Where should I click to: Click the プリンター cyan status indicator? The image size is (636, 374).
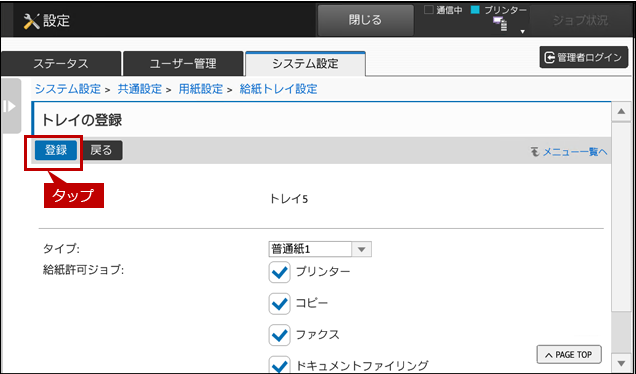pyautogui.click(x=475, y=10)
